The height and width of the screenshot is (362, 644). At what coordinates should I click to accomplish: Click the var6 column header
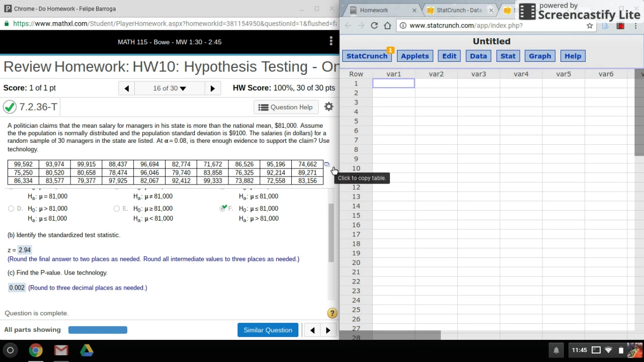pyautogui.click(x=606, y=74)
